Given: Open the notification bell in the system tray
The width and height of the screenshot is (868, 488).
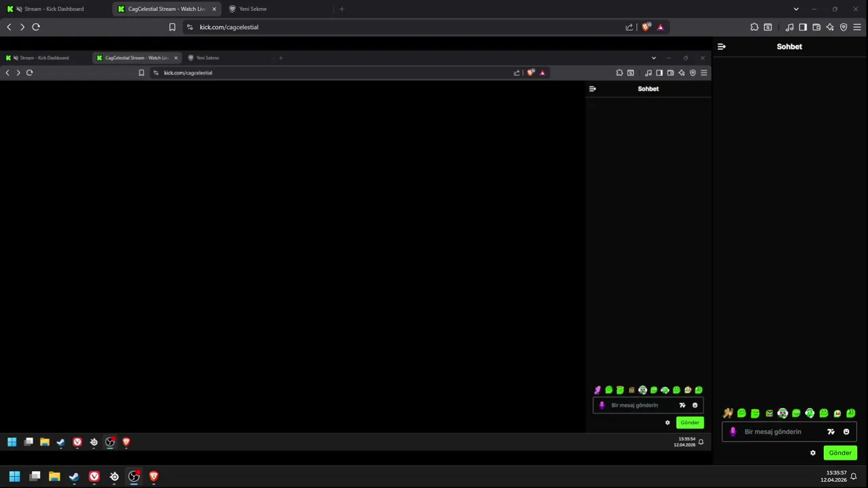Looking at the screenshot, I should pyautogui.click(x=854, y=476).
